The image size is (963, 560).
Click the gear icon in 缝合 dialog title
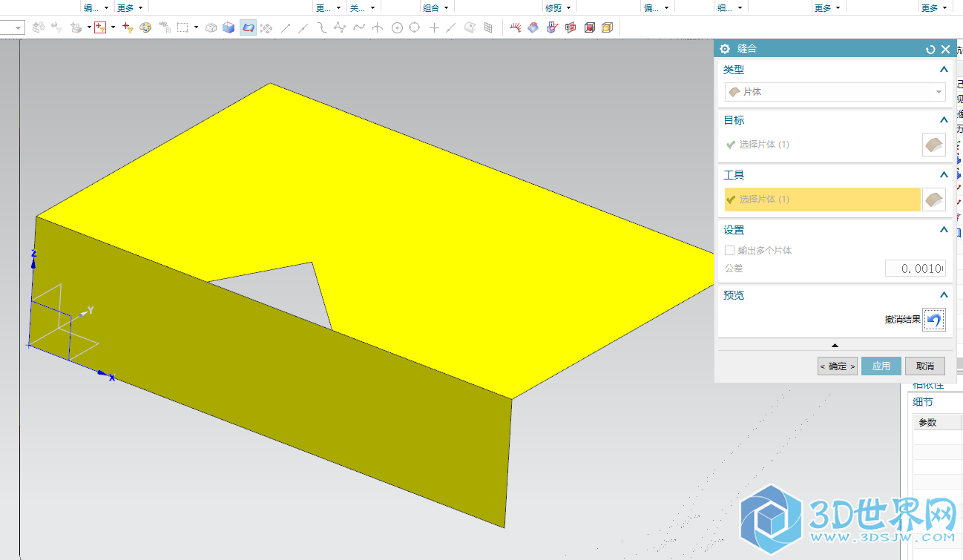[x=725, y=49]
